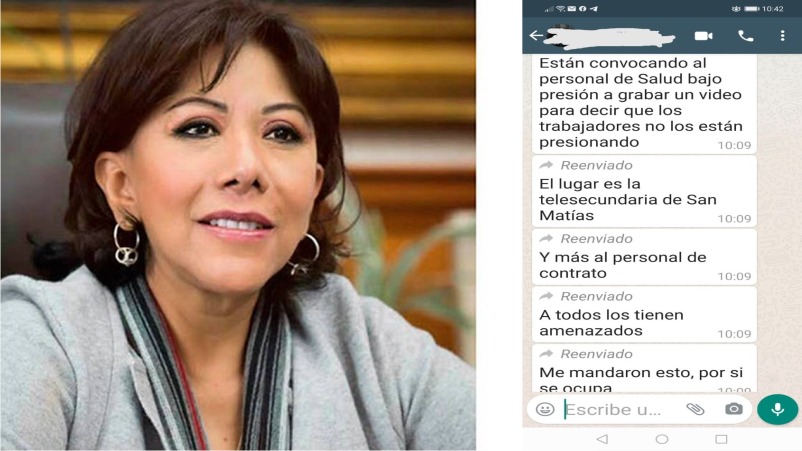Select the 'Están convocando al personal' message

click(644, 104)
